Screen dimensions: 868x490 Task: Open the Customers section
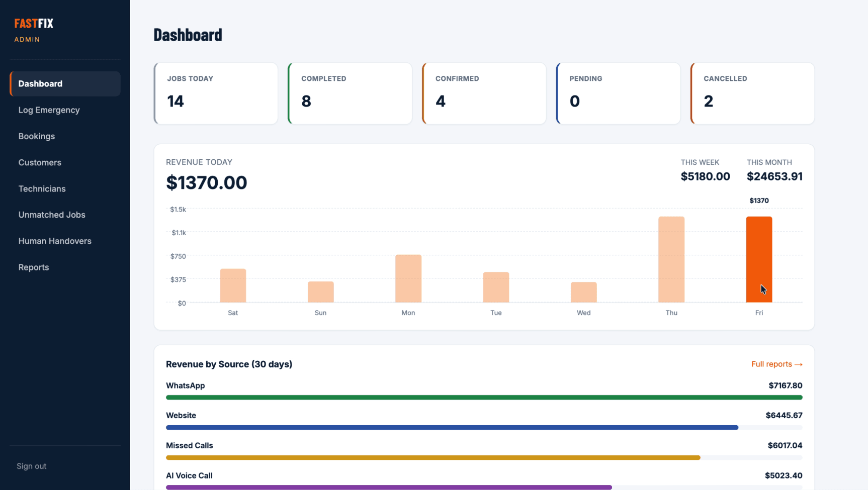pos(65,162)
